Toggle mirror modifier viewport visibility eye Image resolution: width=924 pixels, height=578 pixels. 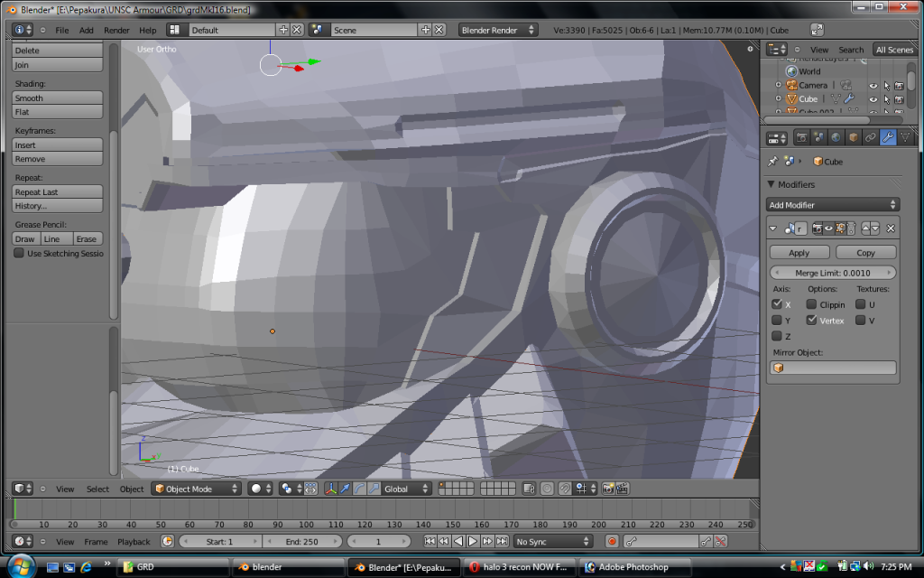[828, 228]
